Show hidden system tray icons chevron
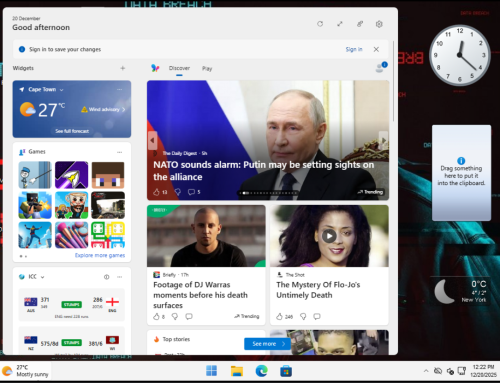The image size is (500, 383). tap(426, 371)
